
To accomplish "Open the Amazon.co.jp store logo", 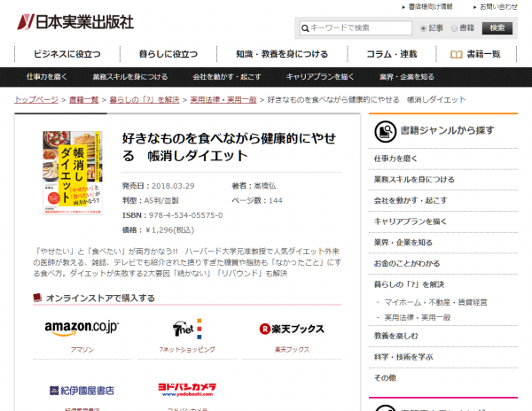I will [x=82, y=328].
